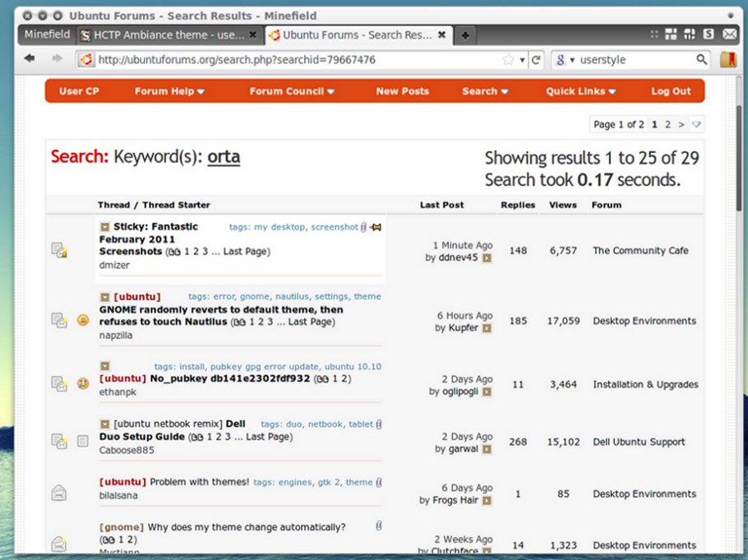Viewport: 748px width, 560px height.
Task: Open the 'Problem with themes!' thread
Action: pos(199,482)
